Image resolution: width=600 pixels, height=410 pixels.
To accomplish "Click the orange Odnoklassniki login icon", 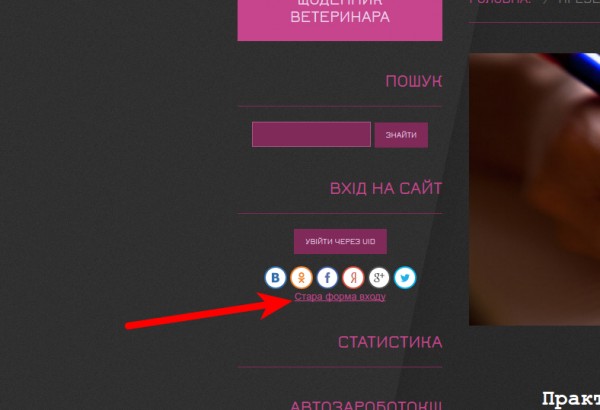I will (x=301, y=278).
